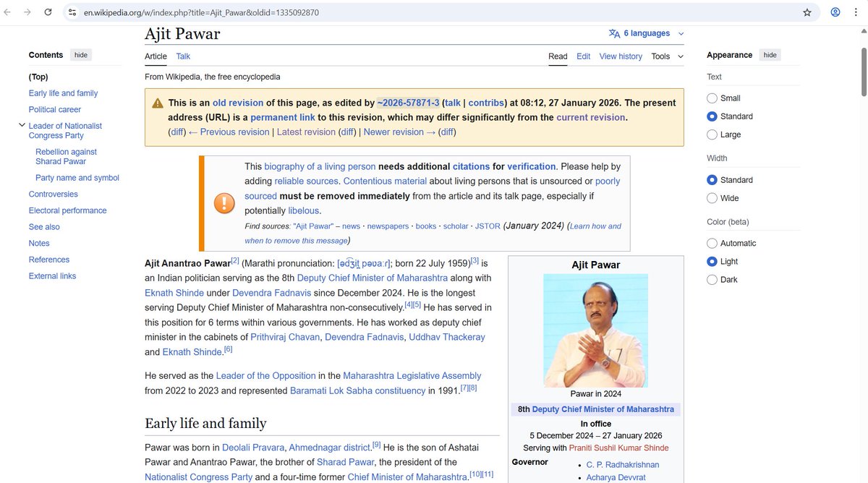Select Wide width option

pyautogui.click(x=712, y=198)
